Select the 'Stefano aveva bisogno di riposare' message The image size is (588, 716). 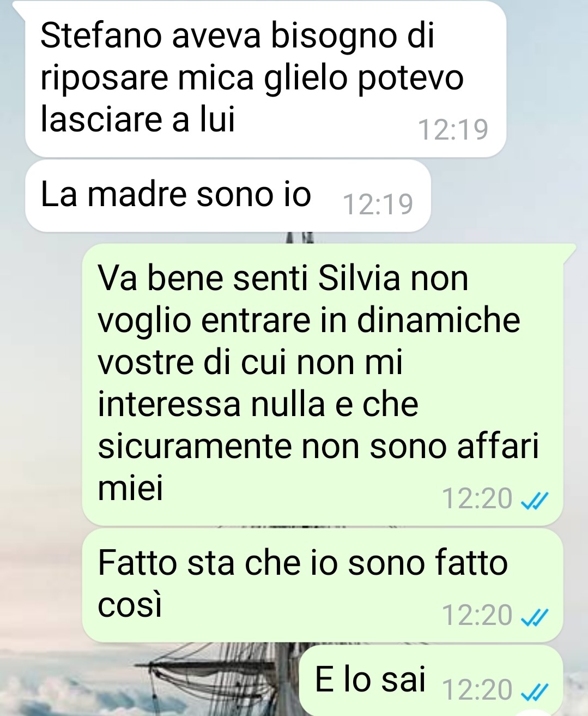(x=266, y=79)
